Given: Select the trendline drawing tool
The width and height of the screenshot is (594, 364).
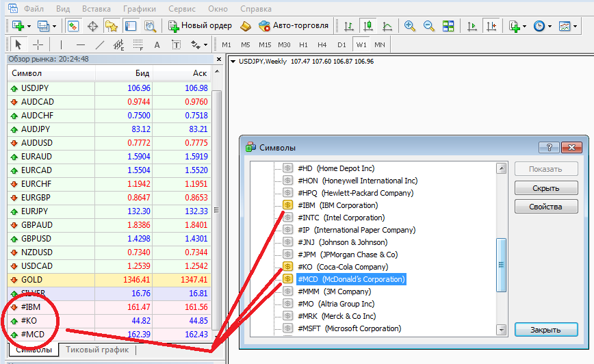Looking at the screenshot, I should tap(100, 44).
